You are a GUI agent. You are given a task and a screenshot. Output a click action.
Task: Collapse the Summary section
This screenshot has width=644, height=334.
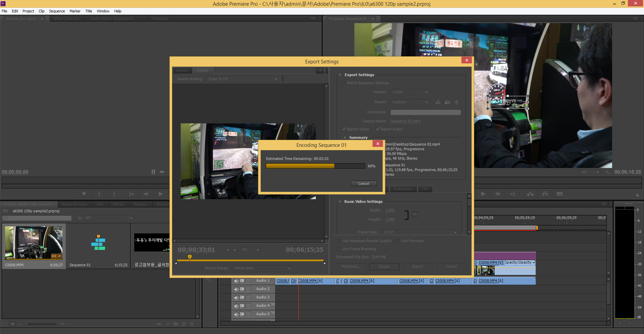point(345,137)
